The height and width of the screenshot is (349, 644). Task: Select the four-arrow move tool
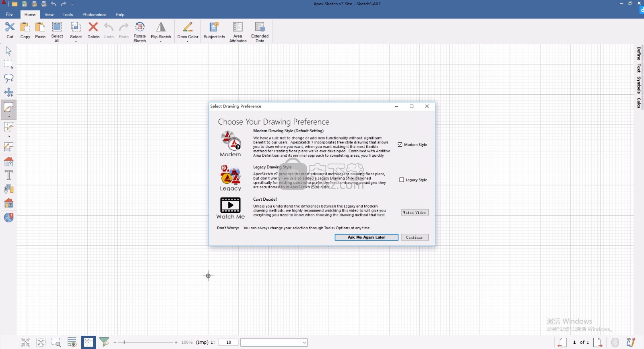pyautogui.click(x=8, y=92)
